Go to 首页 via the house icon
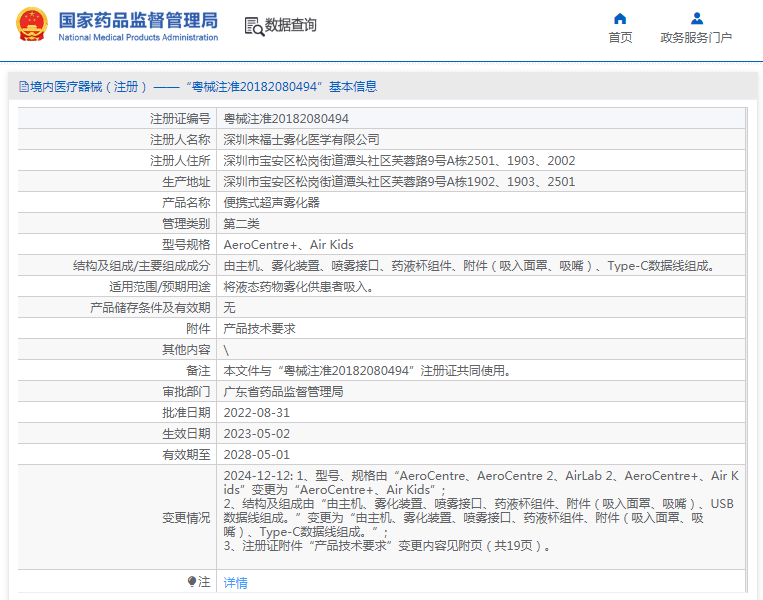Image resolution: width=763 pixels, height=600 pixels. click(x=620, y=18)
